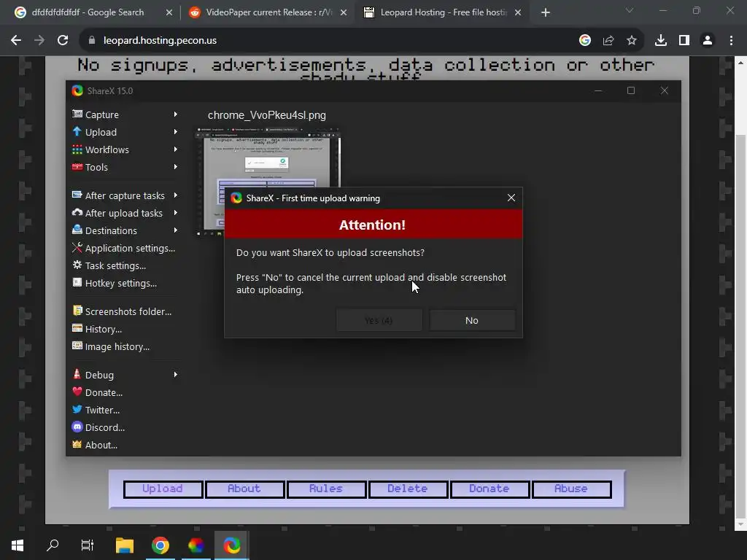Open Chrome downloads icon

tap(661, 41)
